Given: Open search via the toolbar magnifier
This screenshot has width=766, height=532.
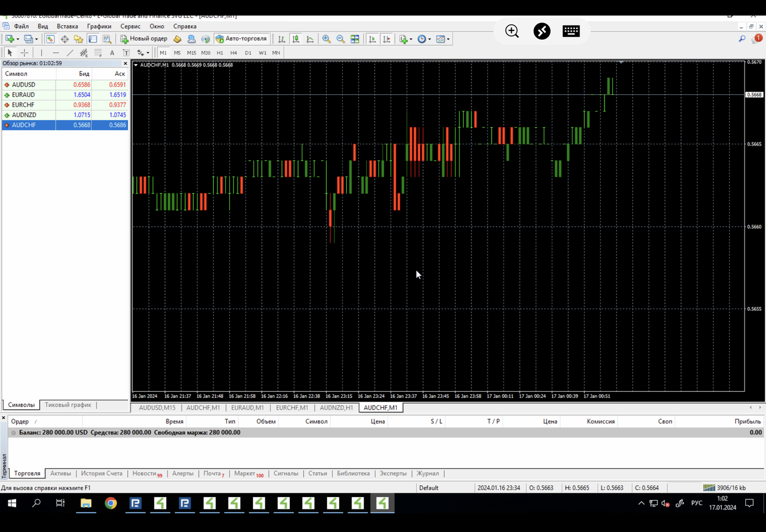Looking at the screenshot, I should 742,39.
